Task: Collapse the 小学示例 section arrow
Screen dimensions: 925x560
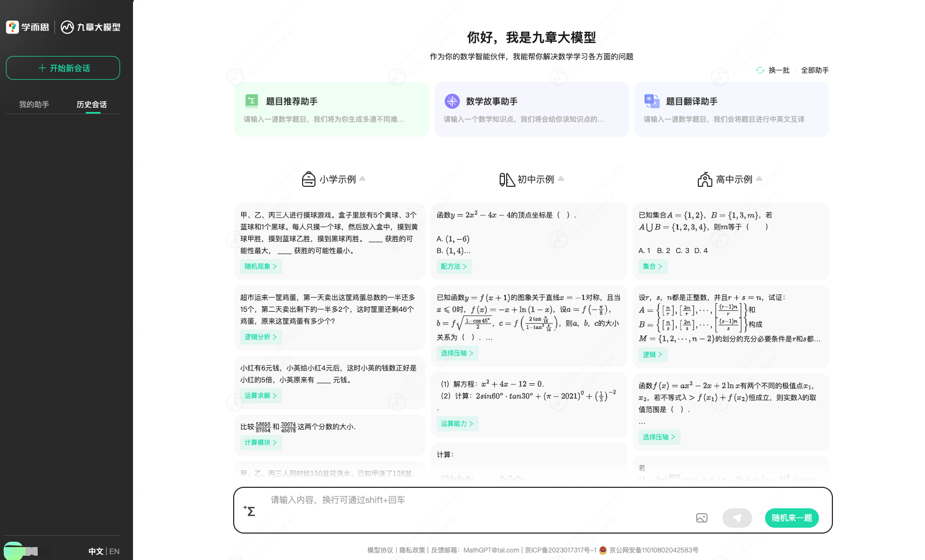Action: [362, 179]
